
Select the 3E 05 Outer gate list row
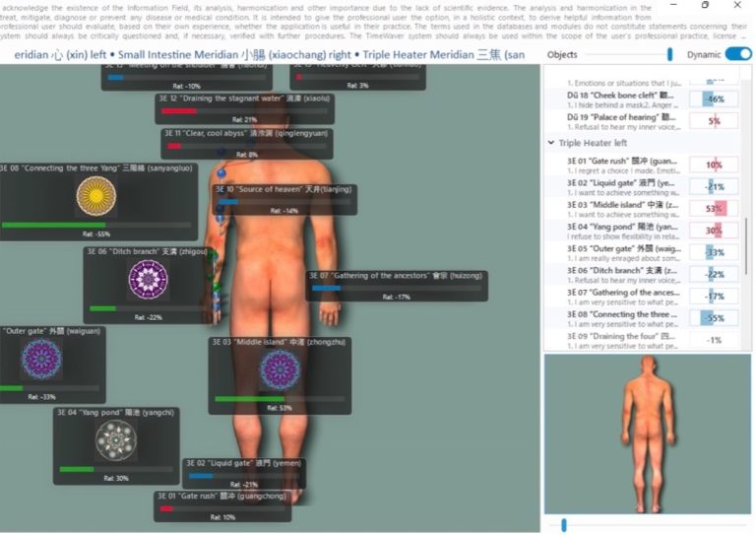click(x=642, y=253)
